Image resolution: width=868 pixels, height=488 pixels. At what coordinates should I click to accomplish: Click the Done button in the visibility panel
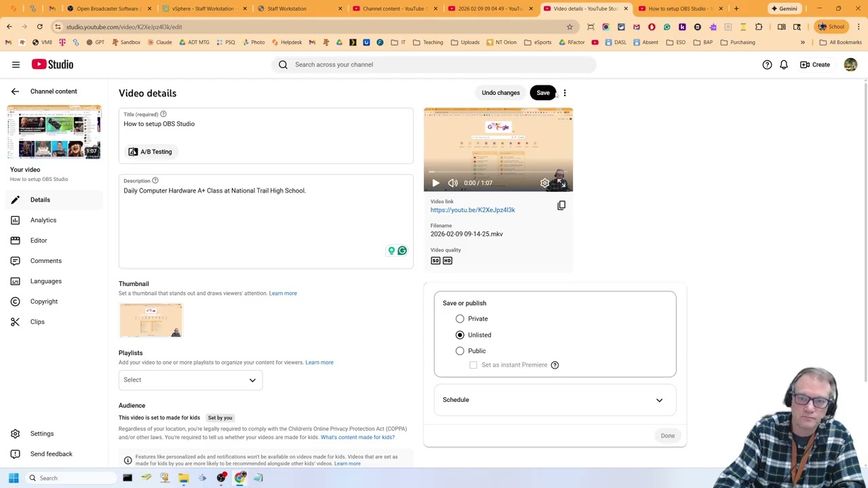[x=668, y=436]
